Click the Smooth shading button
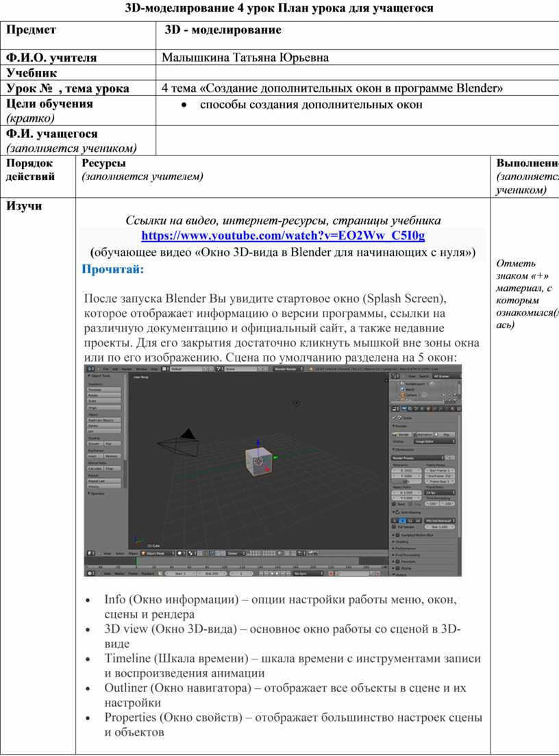This screenshot has width=559, height=756. point(95,444)
